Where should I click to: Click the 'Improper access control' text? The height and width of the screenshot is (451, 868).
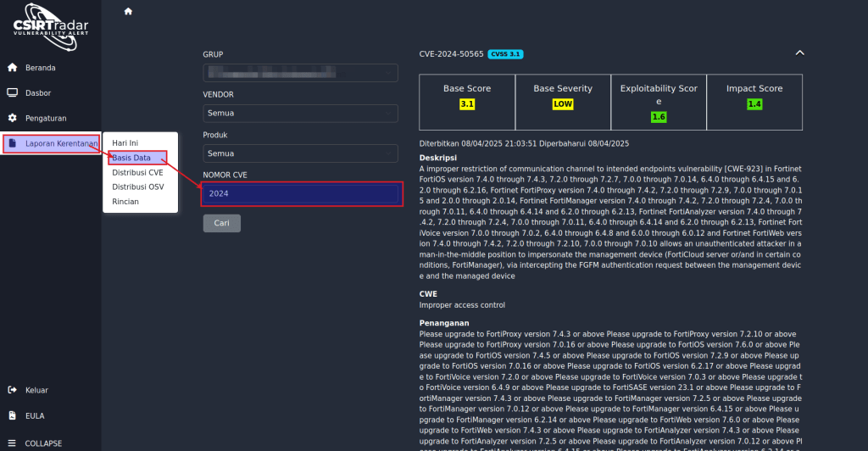coord(462,305)
